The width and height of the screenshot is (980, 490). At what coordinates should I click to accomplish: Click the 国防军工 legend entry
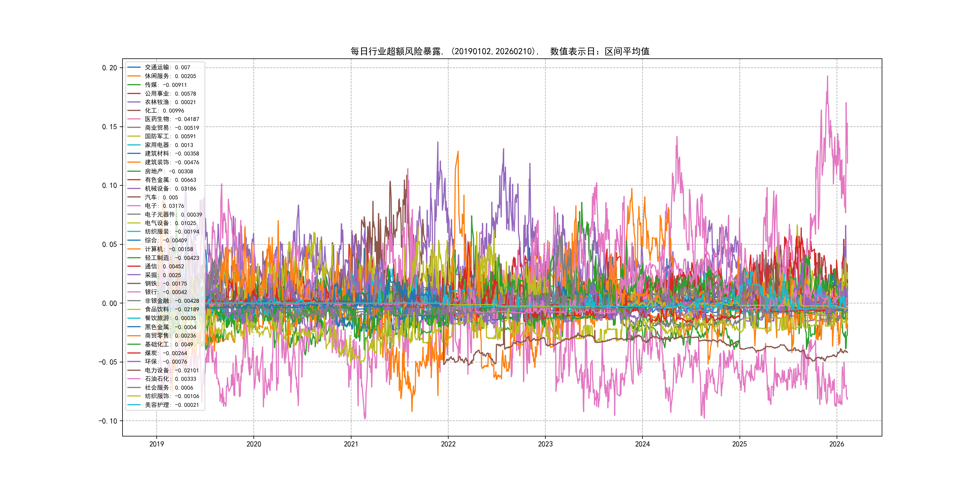tap(170, 136)
